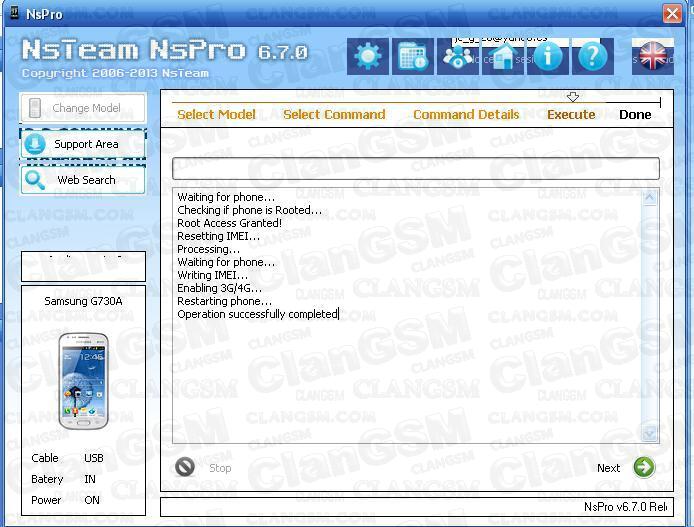The height and width of the screenshot is (527, 694).
Task: Click the "Root Access Granted!" log line
Action: (x=229, y=223)
